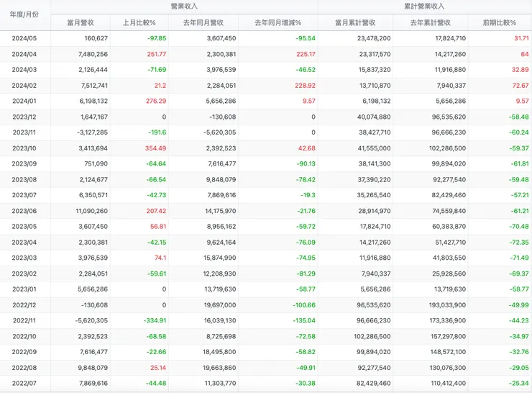Click the 去年累計營收 column header
This screenshot has width=532, height=393.
click(431, 23)
